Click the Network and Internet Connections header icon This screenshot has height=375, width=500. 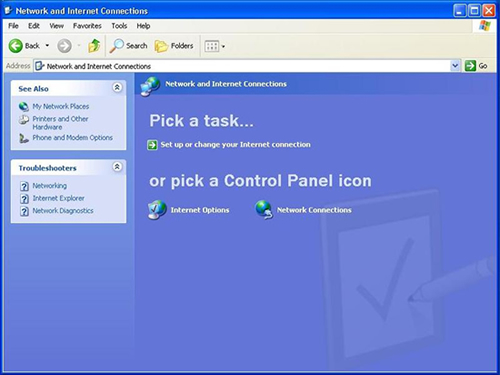(150, 86)
